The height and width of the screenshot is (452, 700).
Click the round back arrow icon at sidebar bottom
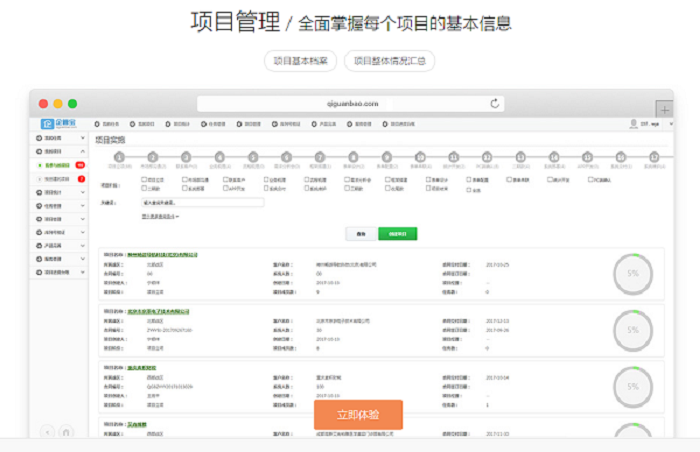[47, 432]
